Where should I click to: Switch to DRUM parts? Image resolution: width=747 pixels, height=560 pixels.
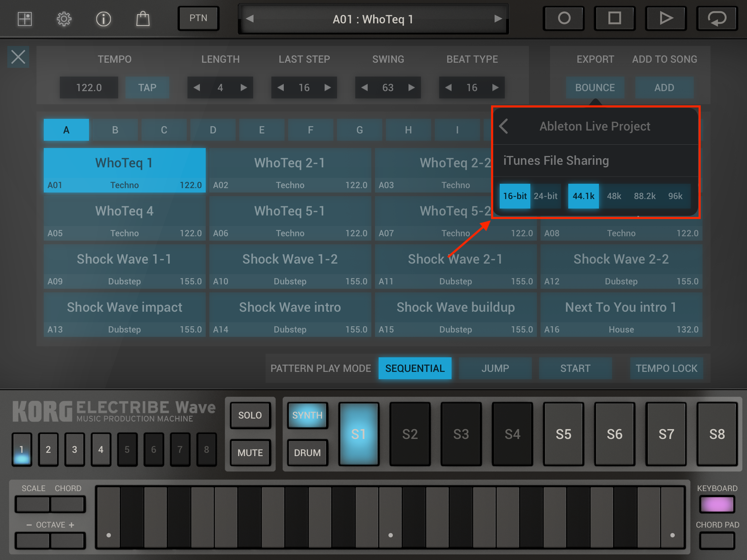pos(307,452)
